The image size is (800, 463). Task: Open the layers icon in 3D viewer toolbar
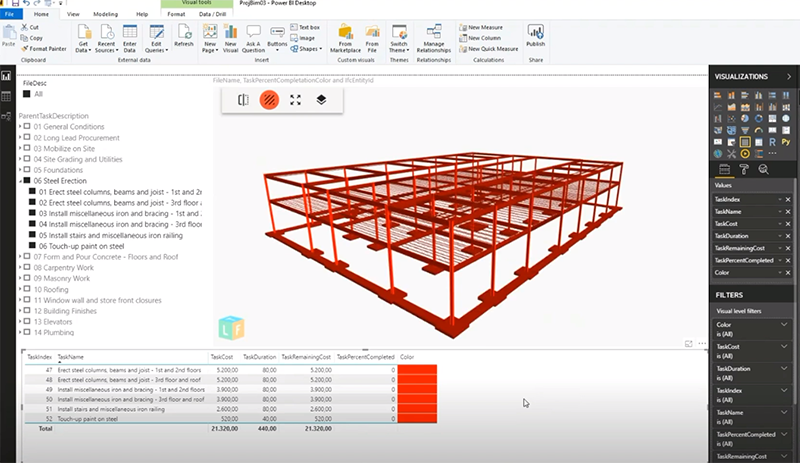point(321,99)
